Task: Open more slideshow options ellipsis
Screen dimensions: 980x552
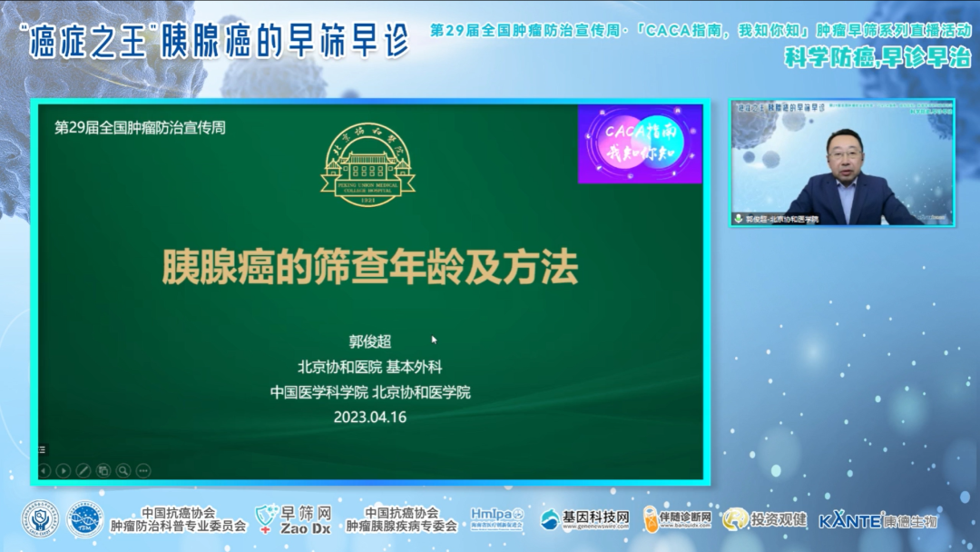Action: pos(143,470)
